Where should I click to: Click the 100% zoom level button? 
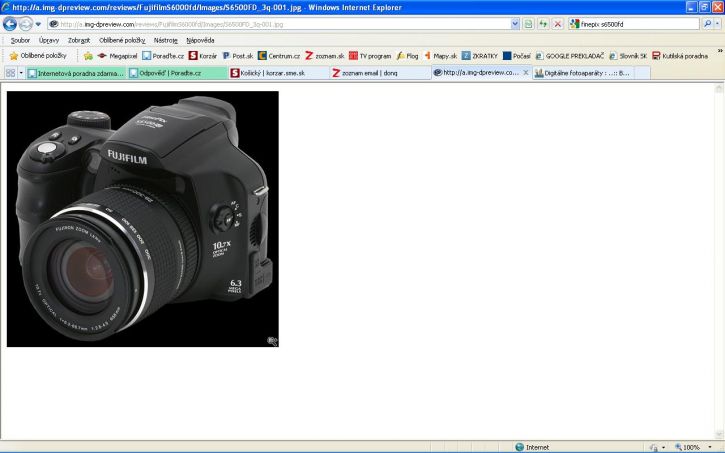[x=687, y=447]
